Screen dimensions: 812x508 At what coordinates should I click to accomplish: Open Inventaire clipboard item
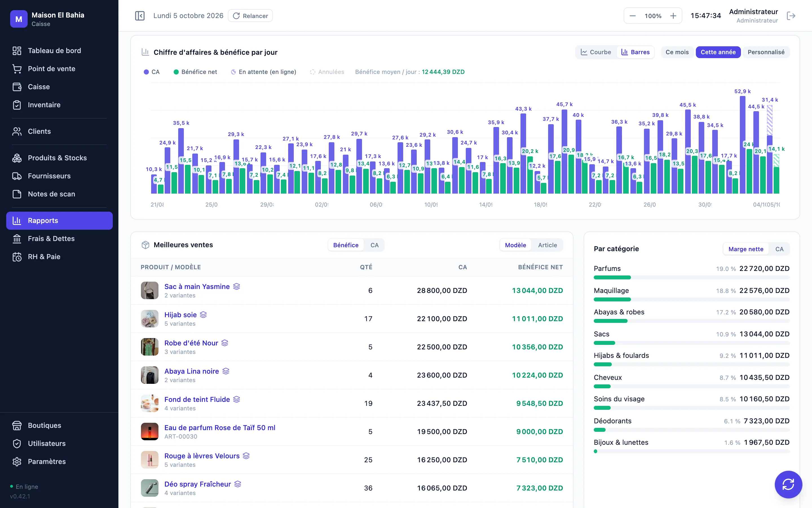tap(59, 105)
